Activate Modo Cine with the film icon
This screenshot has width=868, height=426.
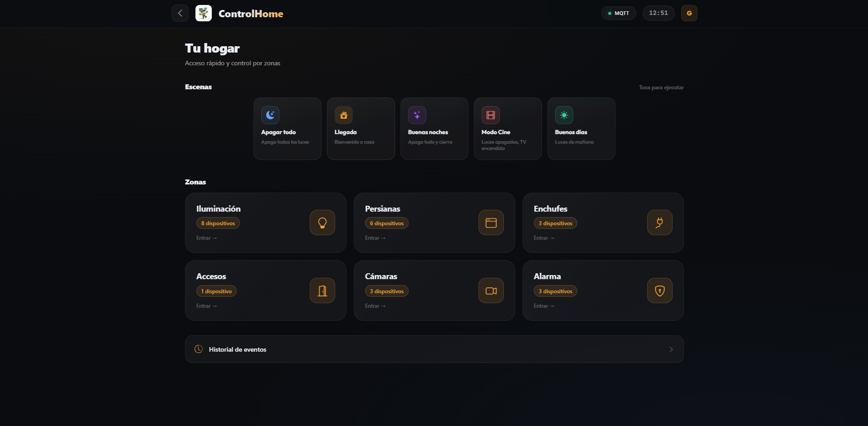pos(491,115)
